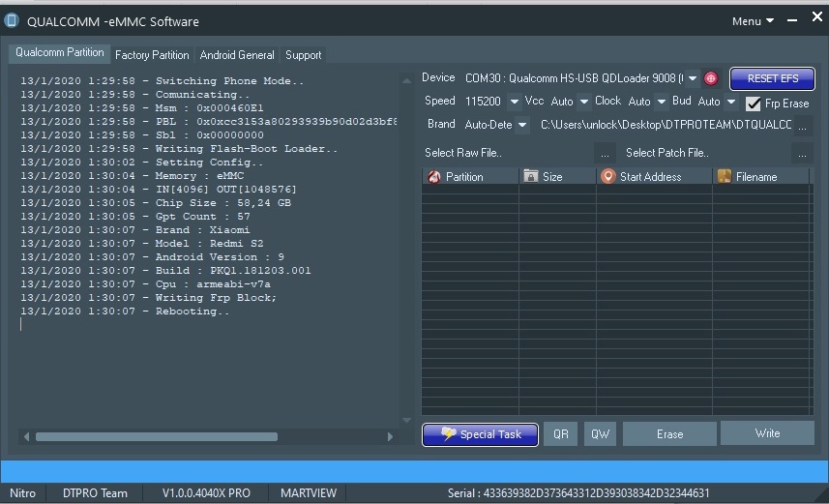Screen dimensions: 829x504
Task: Browse for patch file with ellipsis button
Action: [x=802, y=154]
